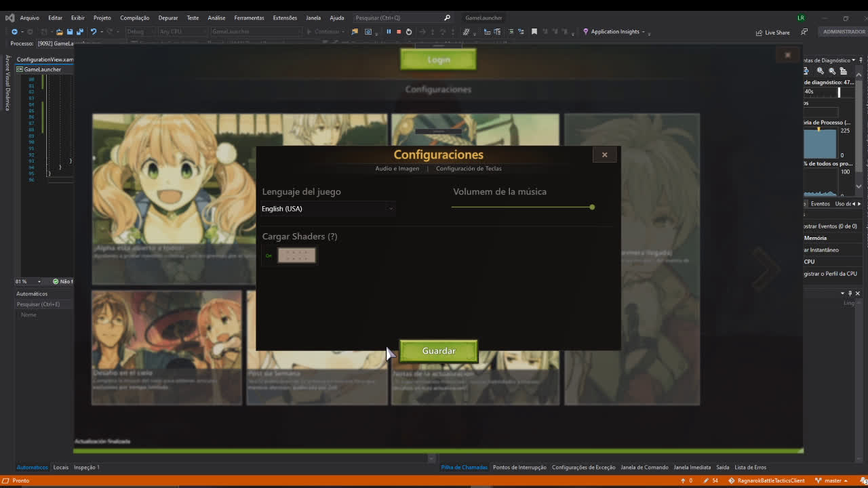Viewport: 868px width, 488px height.
Task: Expand the Application Insights dropdown
Action: (649, 33)
